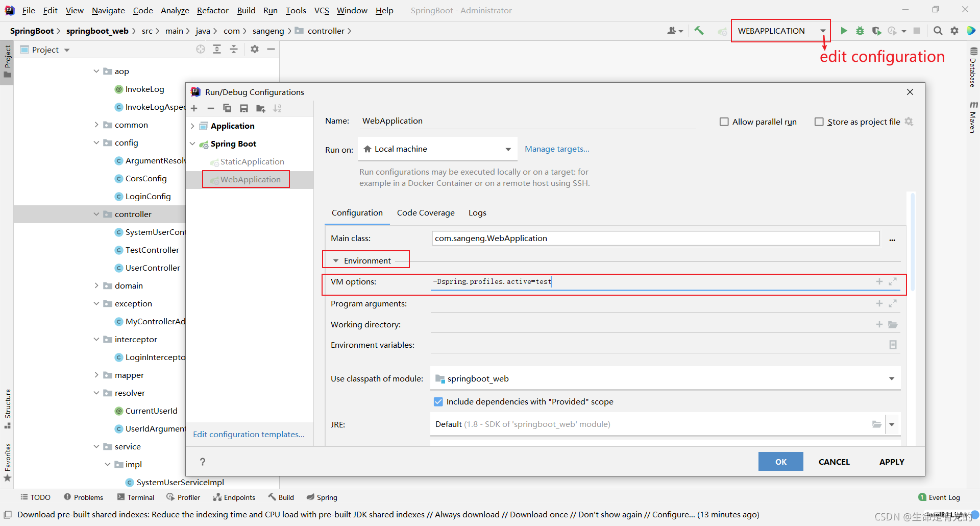Remove configuration using minus icon
This screenshot has height=526, width=980.
(x=210, y=108)
